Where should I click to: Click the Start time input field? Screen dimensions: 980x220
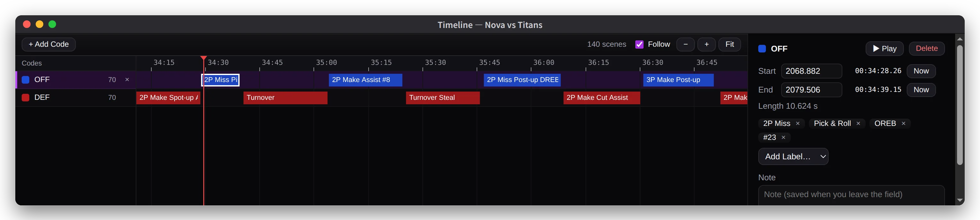[811, 71]
